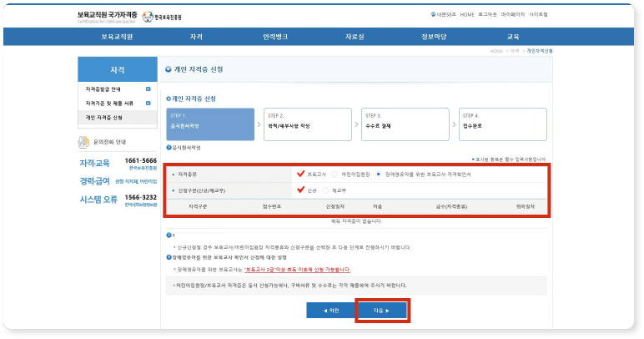Click the 이전 previous button
644x339 pixels.
[x=331, y=311]
